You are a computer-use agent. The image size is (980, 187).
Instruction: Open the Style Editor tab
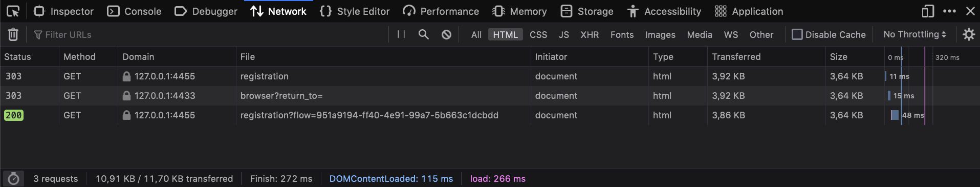click(355, 11)
